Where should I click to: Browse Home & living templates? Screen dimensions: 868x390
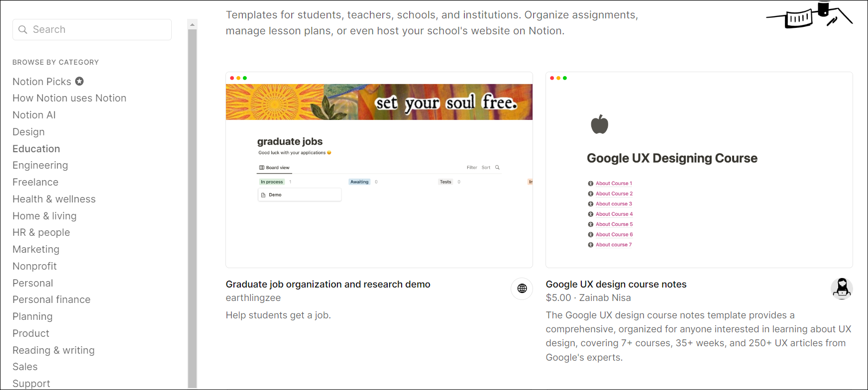coord(44,216)
